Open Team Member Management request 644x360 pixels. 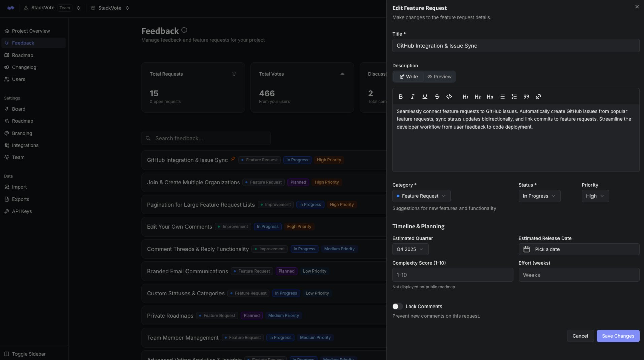click(x=183, y=338)
